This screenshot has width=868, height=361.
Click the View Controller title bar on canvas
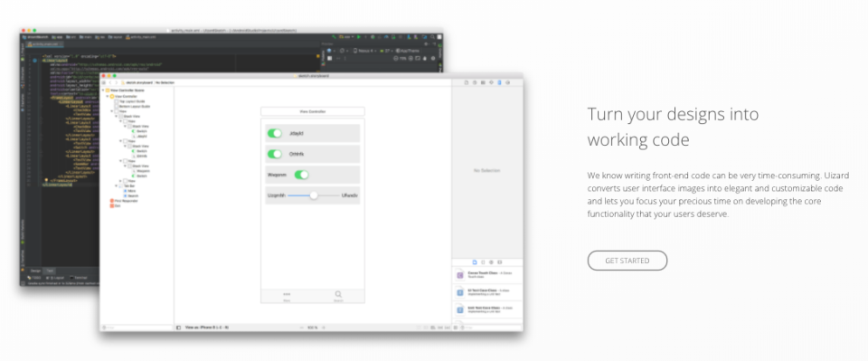(x=313, y=111)
